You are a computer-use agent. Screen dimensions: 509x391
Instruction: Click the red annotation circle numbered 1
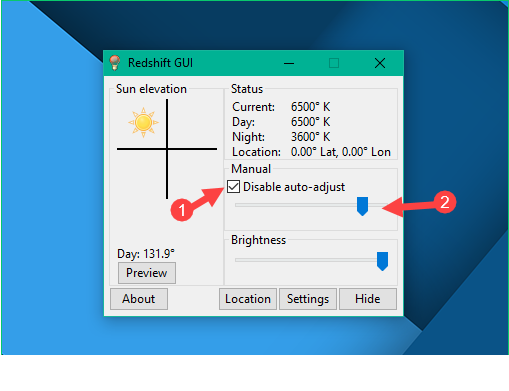click(182, 210)
